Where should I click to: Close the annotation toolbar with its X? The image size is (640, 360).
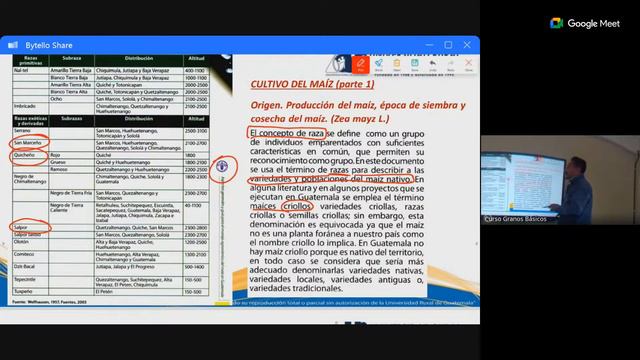click(469, 64)
